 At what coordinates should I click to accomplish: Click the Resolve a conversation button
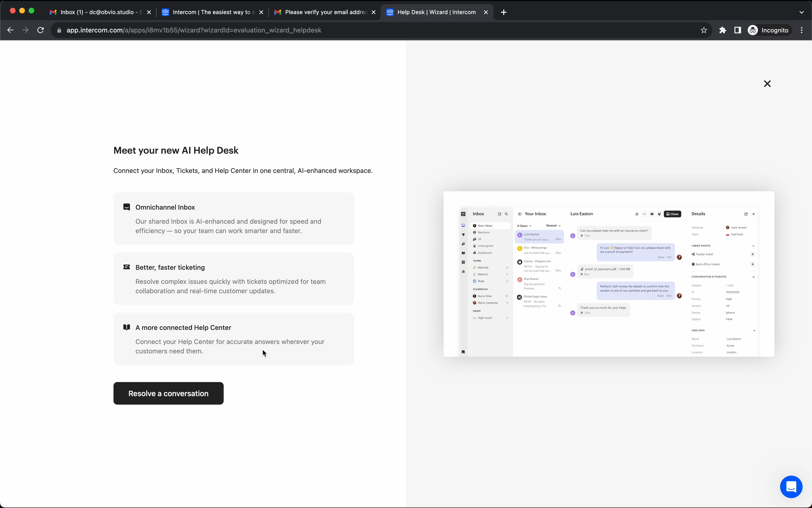pos(168,393)
